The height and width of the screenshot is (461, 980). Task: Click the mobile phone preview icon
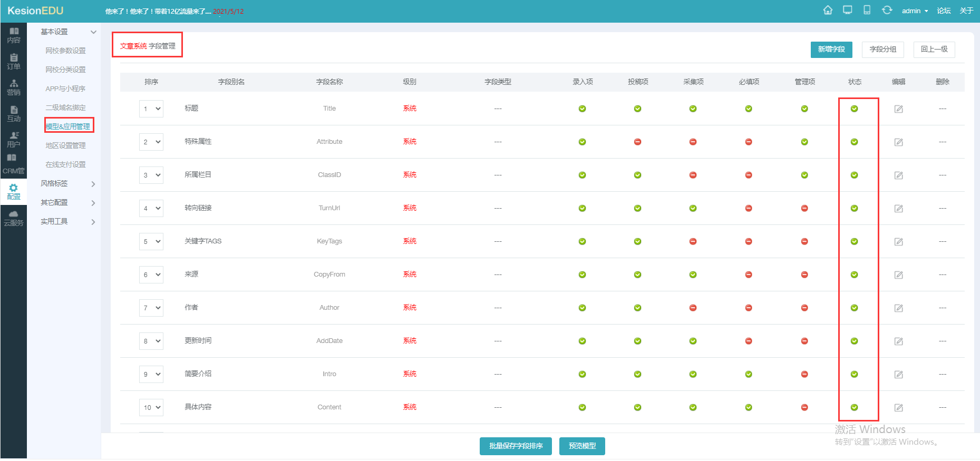tap(867, 11)
